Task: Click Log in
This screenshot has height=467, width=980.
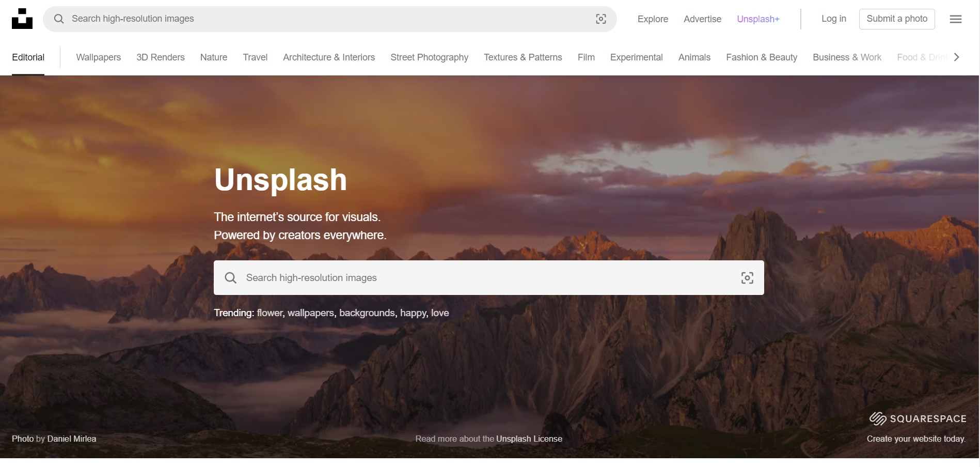Action: pos(834,19)
